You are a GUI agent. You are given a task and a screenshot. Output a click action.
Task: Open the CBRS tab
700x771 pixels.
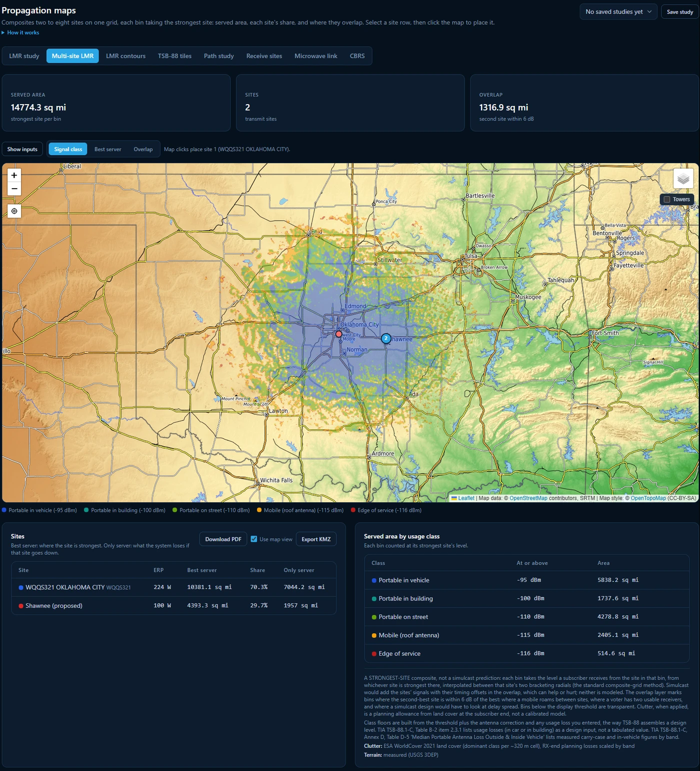tap(357, 56)
